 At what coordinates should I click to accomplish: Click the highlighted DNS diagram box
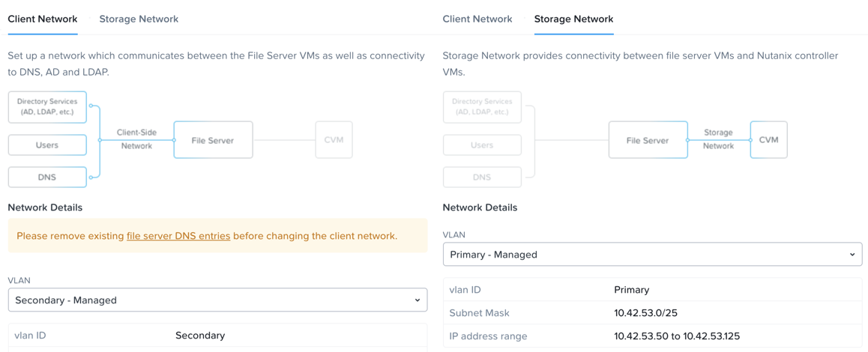click(x=48, y=177)
